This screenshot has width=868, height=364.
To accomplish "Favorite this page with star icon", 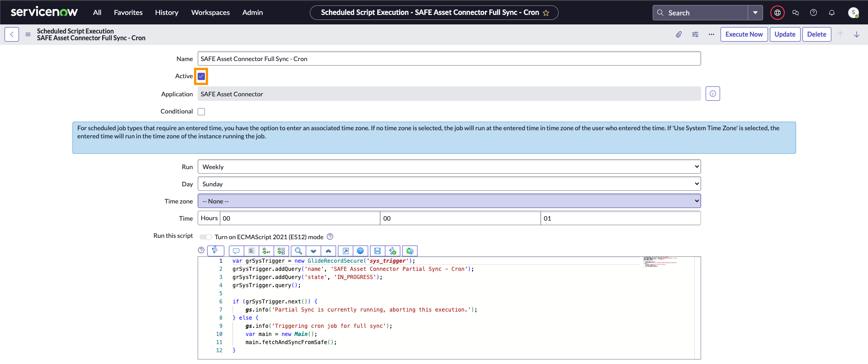I will [x=546, y=13].
